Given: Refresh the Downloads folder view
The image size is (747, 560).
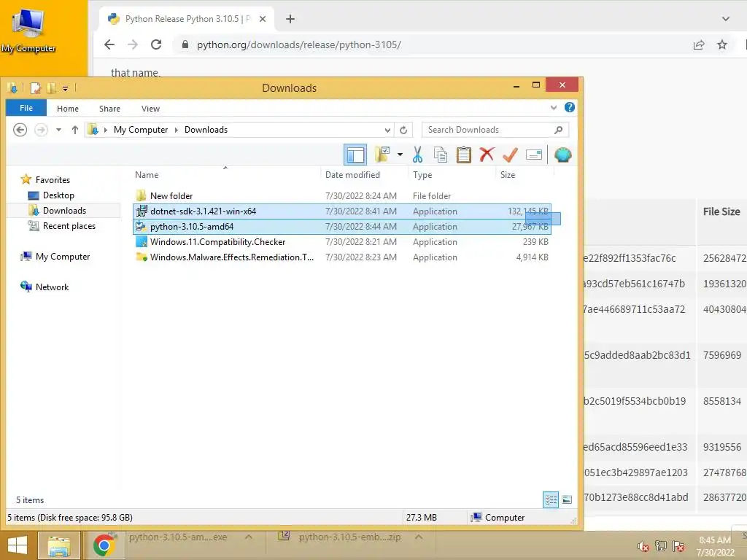Looking at the screenshot, I should pyautogui.click(x=403, y=130).
